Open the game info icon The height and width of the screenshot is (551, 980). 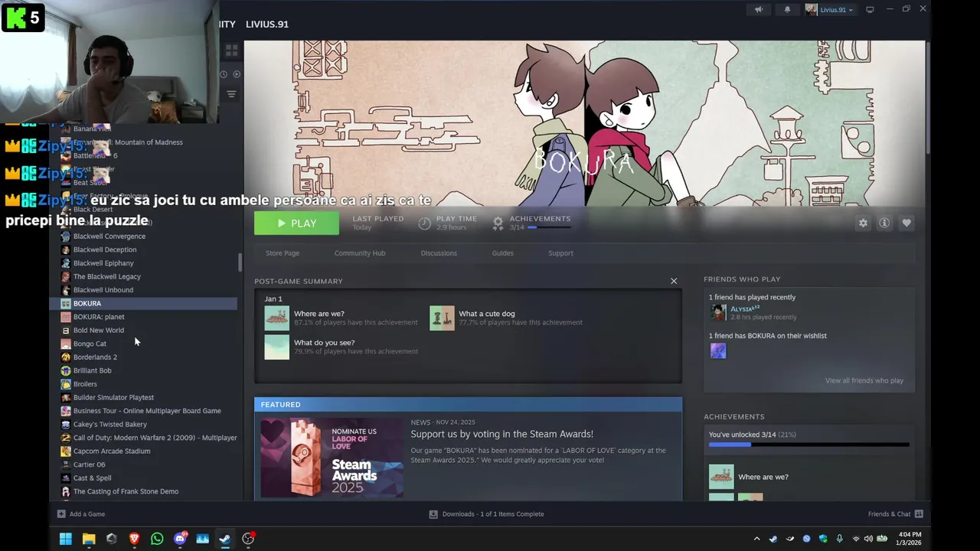coord(884,223)
